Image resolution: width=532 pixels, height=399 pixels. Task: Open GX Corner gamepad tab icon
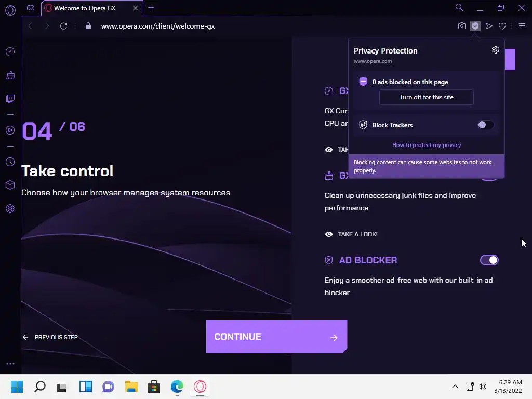point(31,8)
